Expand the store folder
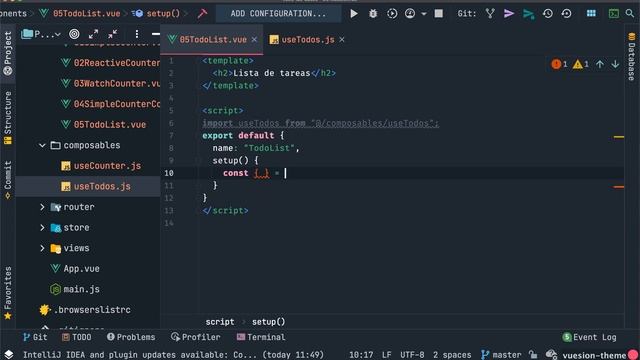Image resolution: width=640 pixels, height=360 pixels. [x=42, y=228]
